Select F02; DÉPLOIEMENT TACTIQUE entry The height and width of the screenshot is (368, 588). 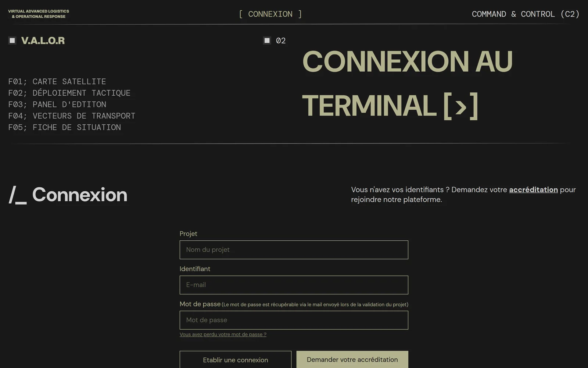(x=69, y=93)
